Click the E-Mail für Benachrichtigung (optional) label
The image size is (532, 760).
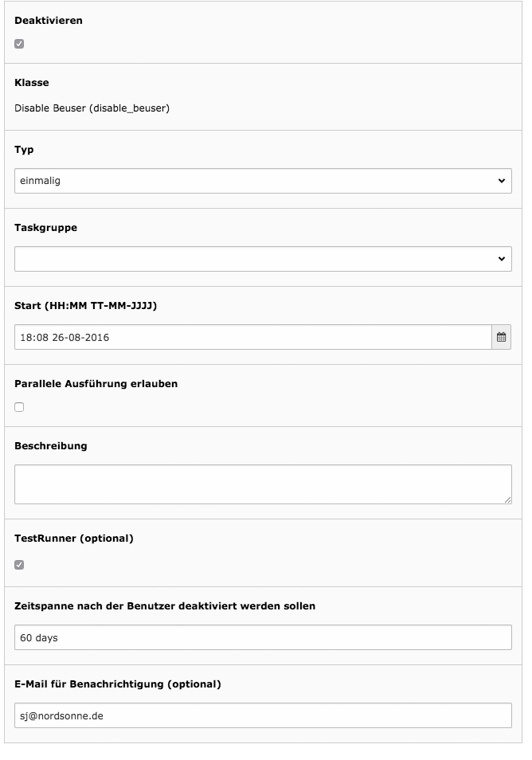(x=118, y=684)
